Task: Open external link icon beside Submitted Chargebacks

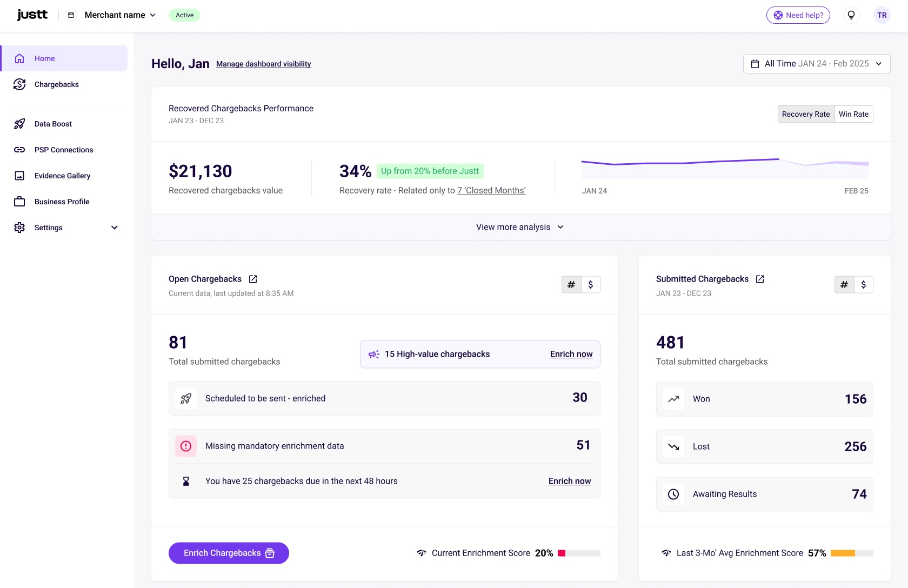Action: tap(760, 279)
